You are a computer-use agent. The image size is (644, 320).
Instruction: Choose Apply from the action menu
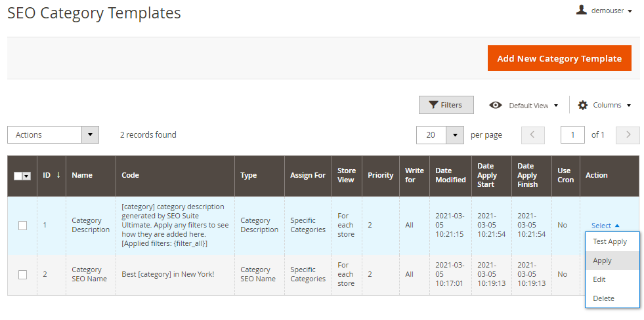point(603,260)
